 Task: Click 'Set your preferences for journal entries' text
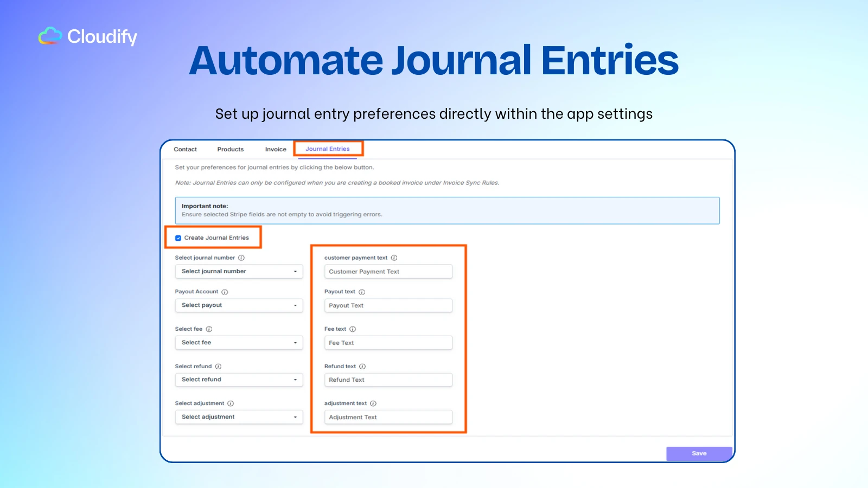pos(275,168)
